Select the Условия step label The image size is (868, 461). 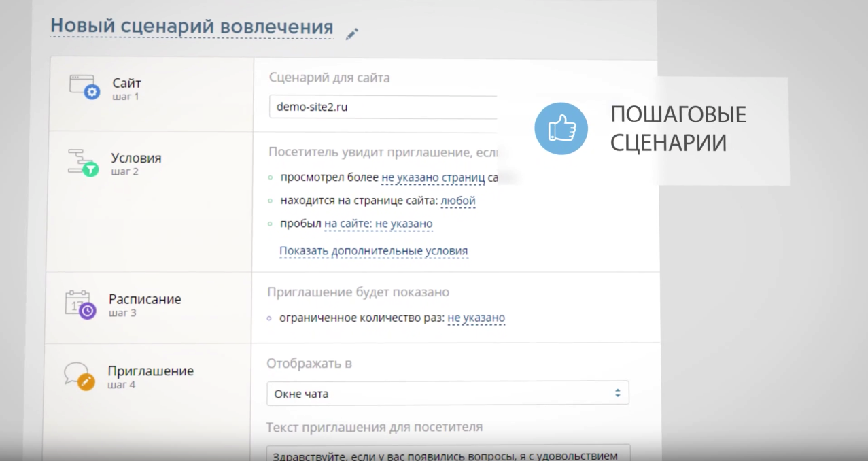coord(136,158)
